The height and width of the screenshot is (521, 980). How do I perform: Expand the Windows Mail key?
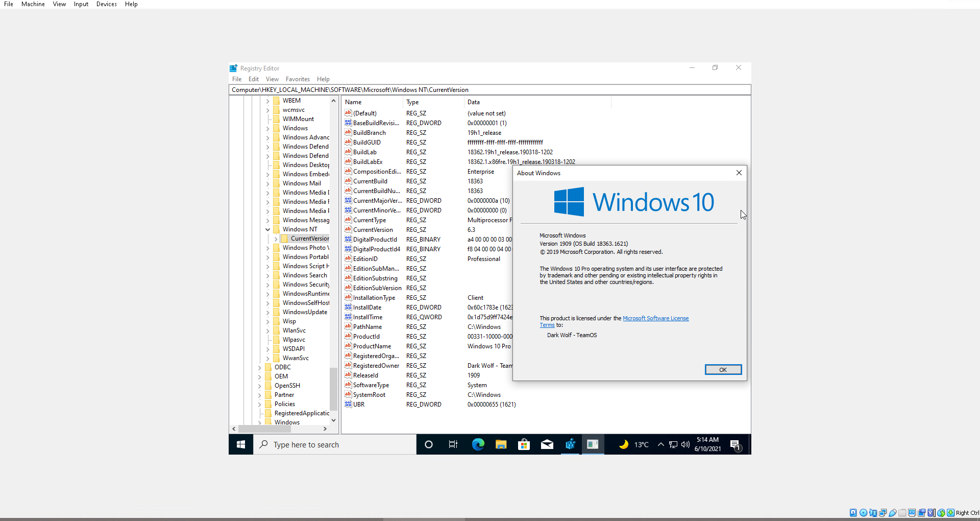coord(267,183)
